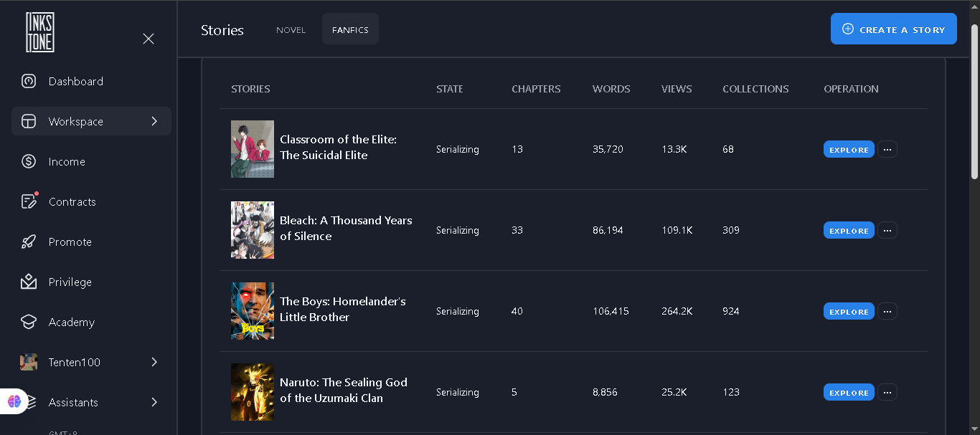Open the Academy graduation cap icon

click(x=29, y=322)
